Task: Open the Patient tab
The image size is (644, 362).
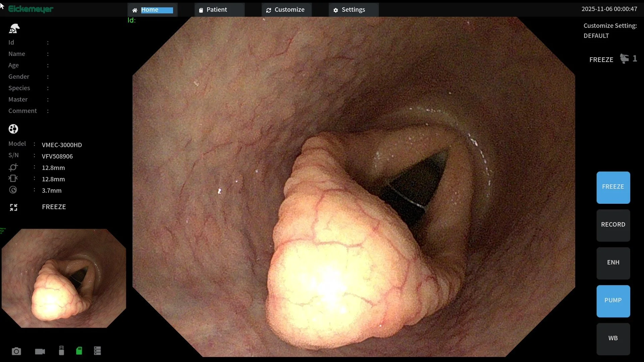Action: click(219, 10)
